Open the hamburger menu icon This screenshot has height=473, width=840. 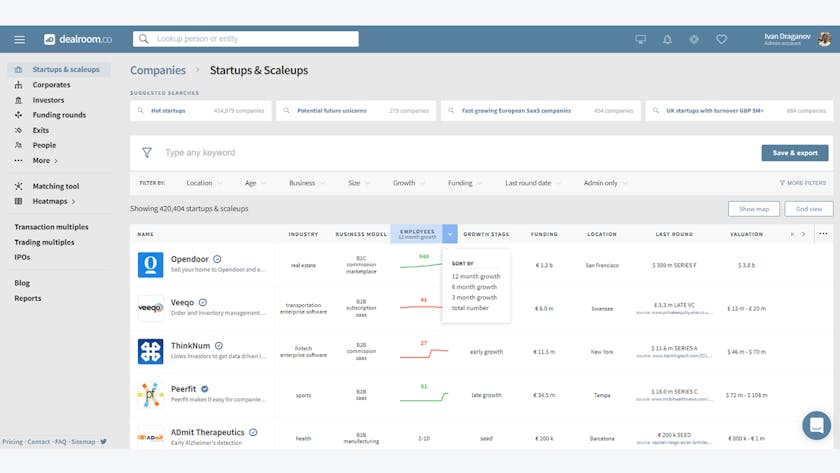19,39
